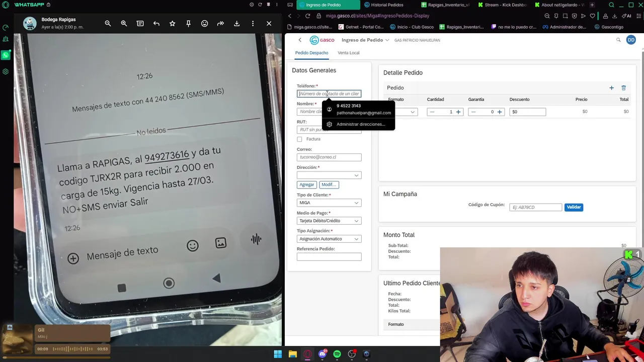The width and height of the screenshot is (644, 362).
Task: Open new browser tab with plus
Action: pyautogui.click(x=592, y=5)
